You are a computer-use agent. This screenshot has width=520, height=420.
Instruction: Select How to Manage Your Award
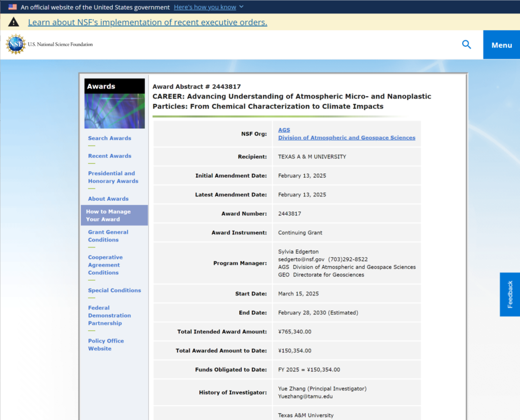click(108, 215)
